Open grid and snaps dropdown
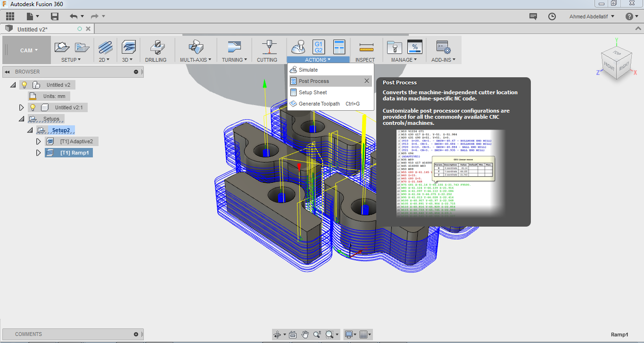Screen dimensions: 644x343 coord(365,334)
